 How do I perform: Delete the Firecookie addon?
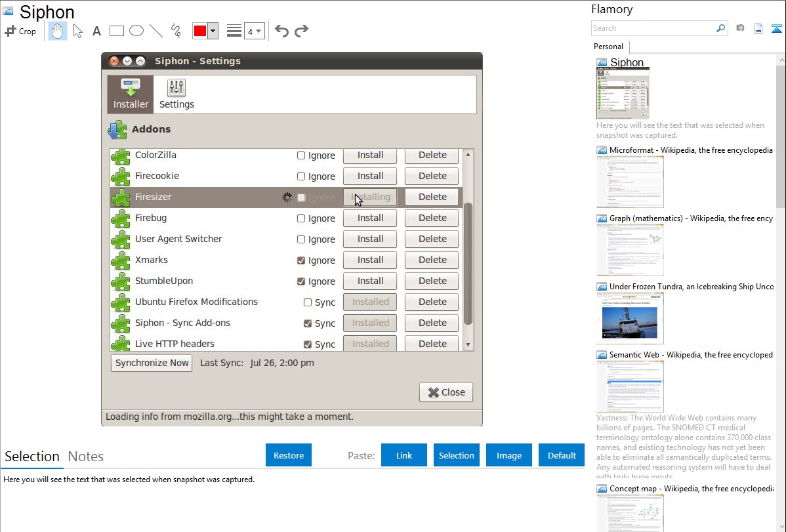point(432,176)
